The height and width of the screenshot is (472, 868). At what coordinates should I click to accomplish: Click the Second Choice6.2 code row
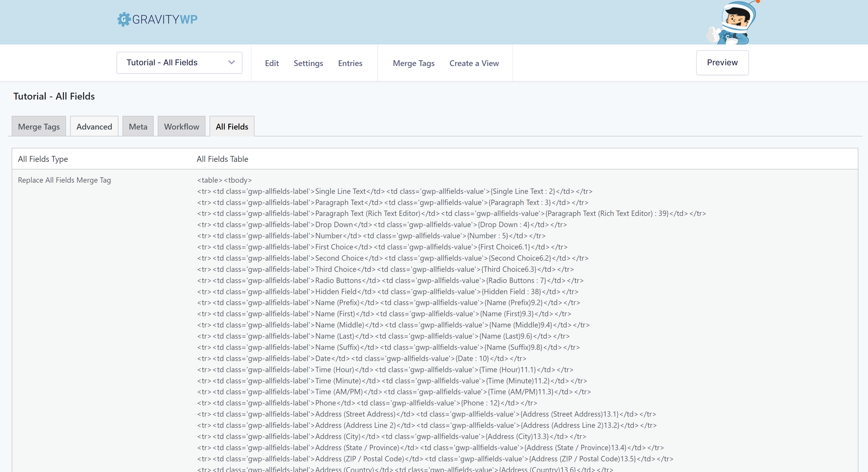pyautogui.click(x=393, y=258)
